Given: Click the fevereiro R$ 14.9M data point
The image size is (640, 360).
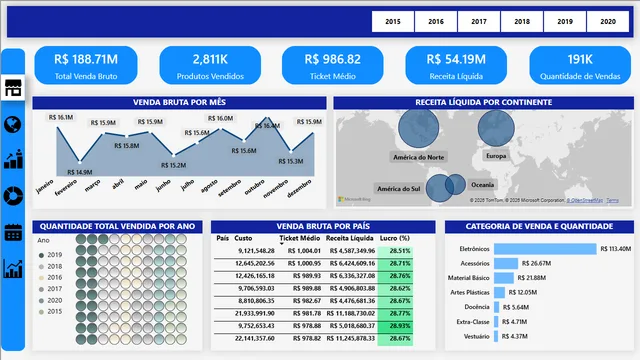Looking at the screenshot, I should click(x=80, y=162).
